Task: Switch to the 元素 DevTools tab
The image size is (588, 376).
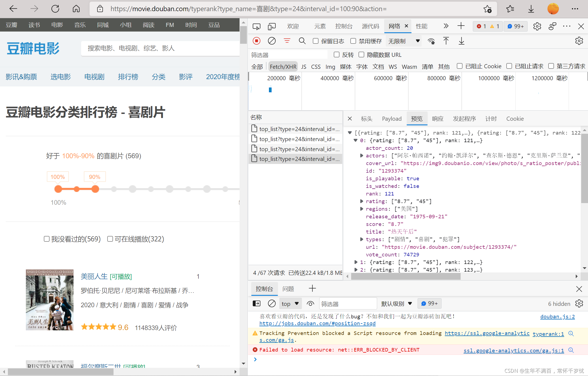Action: point(320,26)
